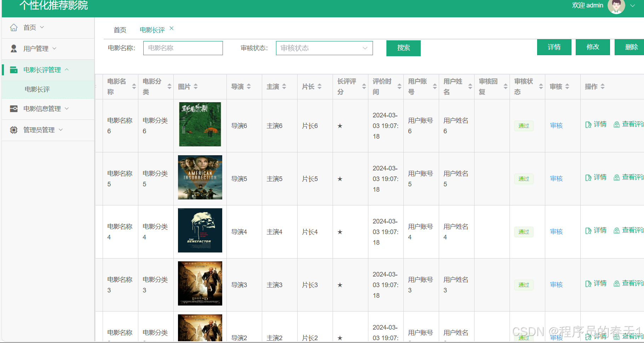644x343 pixels.
Task: Click 通过 status tag for 电影名称4
Action: [x=524, y=232]
